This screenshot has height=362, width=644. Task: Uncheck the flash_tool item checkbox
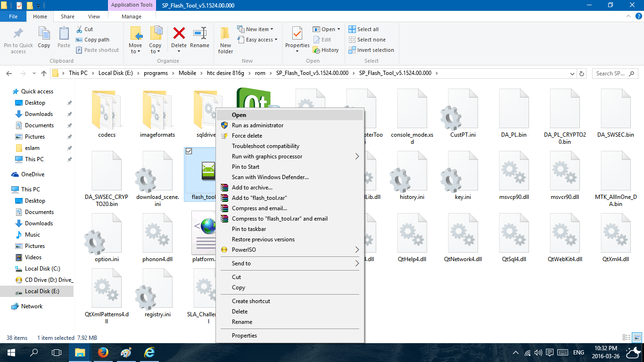point(189,151)
